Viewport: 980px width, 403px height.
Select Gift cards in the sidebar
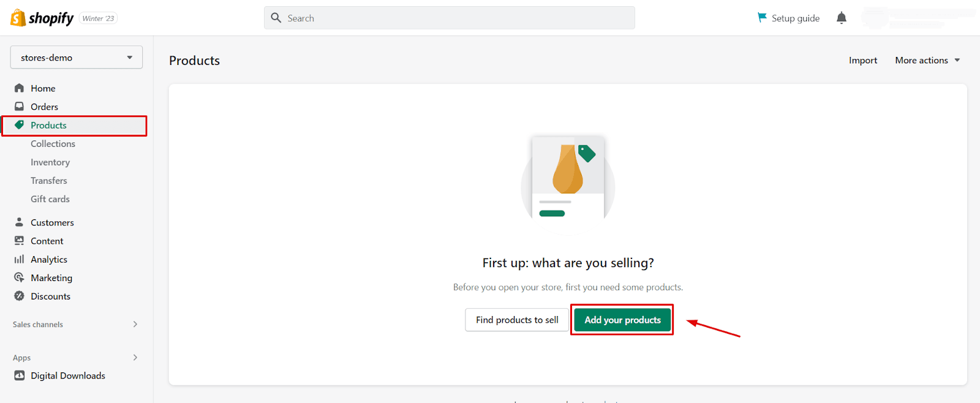(50, 199)
